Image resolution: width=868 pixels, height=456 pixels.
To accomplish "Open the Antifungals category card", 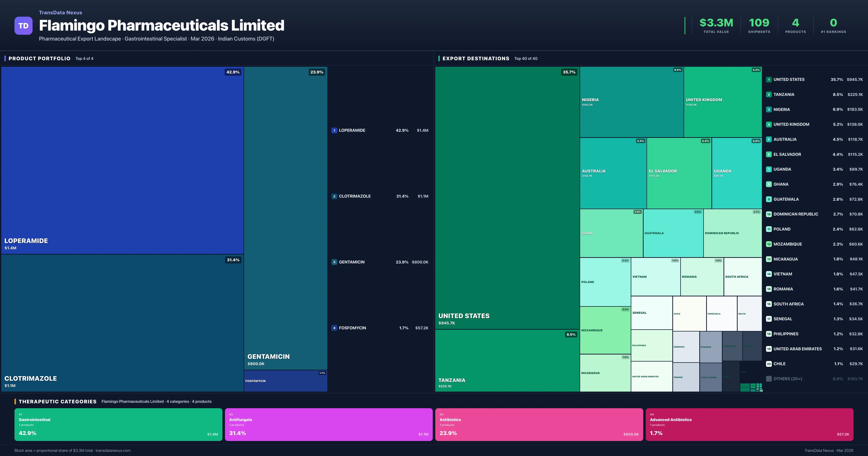I will pyautogui.click(x=329, y=425).
